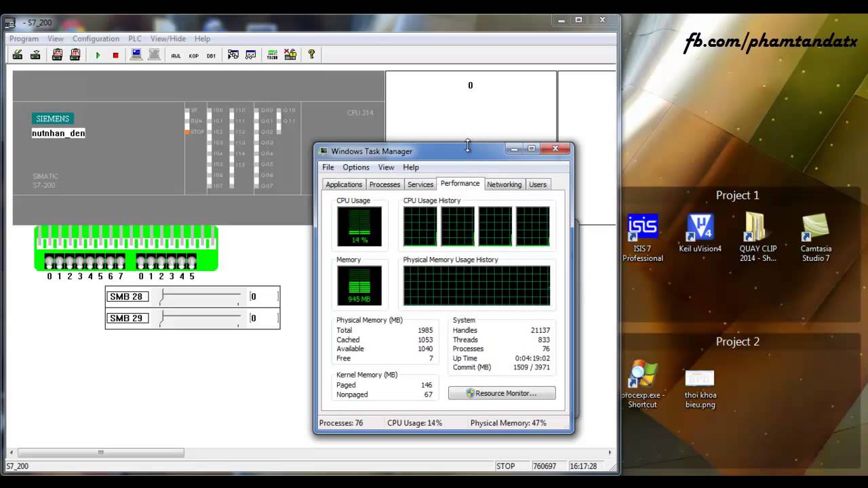Click the nutnhan_den program name label
This screenshot has width=868, height=488.
tap(58, 134)
